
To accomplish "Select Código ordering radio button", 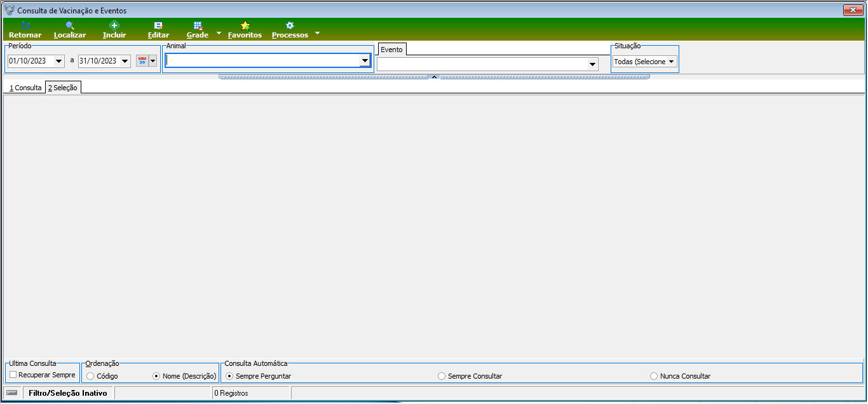I will tap(90, 376).
